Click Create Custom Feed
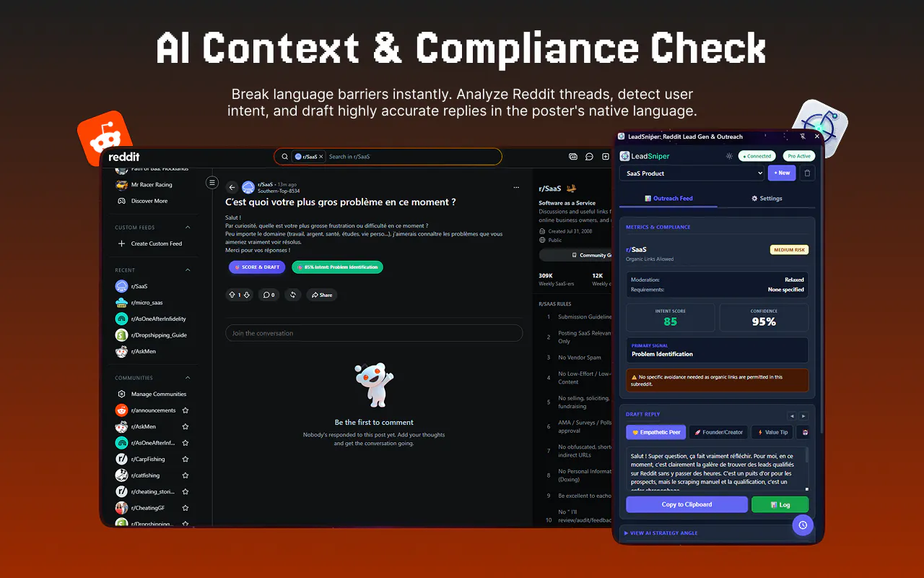Viewport: 924px width, 578px height. 152,243
